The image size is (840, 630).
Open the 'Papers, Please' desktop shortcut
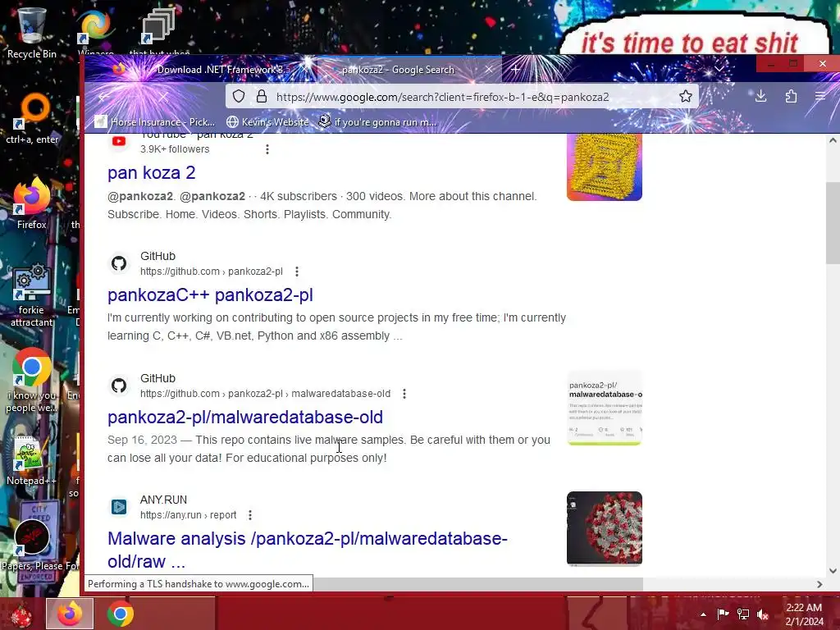33,544
